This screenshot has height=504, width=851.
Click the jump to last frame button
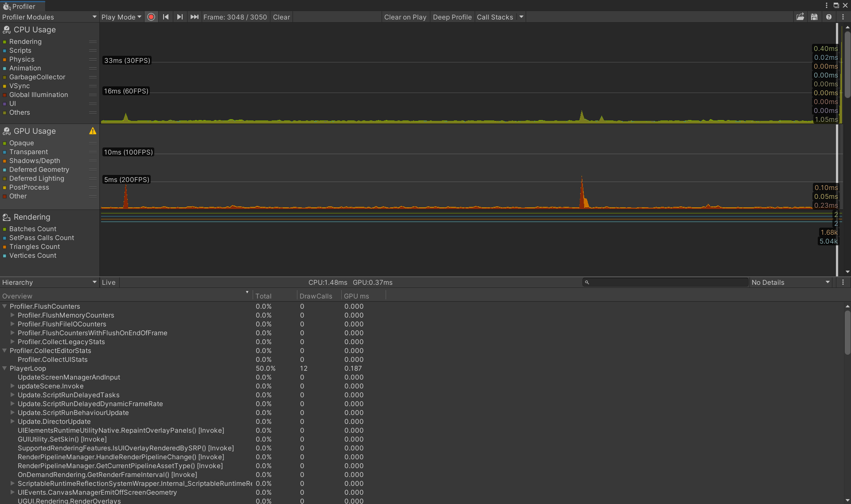tap(193, 17)
